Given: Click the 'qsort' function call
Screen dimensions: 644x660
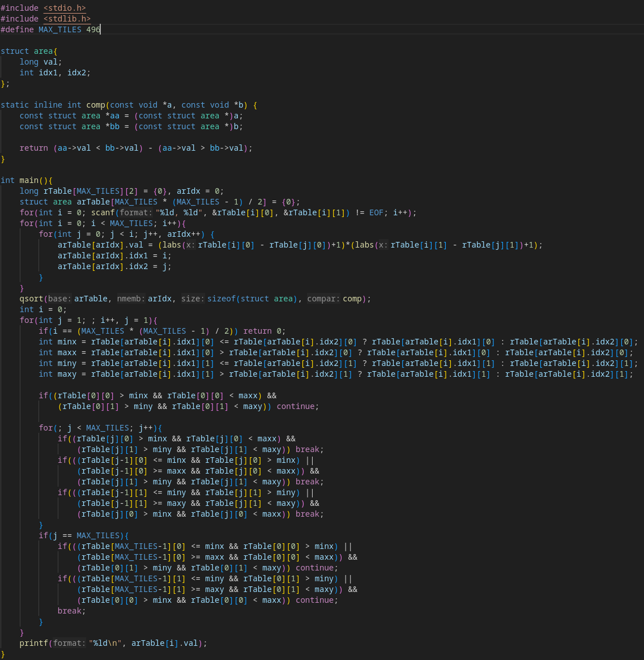Looking at the screenshot, I should tap(32, 299).
